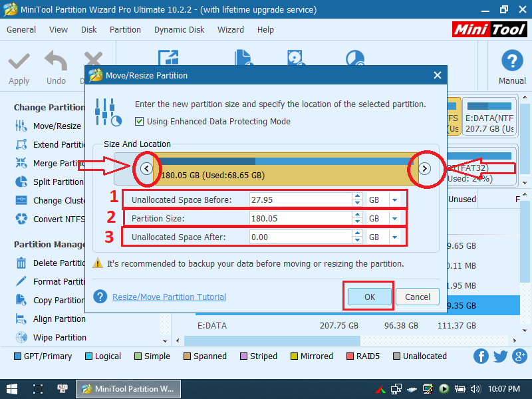Image resolution: width=532 pixels, height=399 pixels.
Task: Open the Disk menu
Action: coord(89,30)
